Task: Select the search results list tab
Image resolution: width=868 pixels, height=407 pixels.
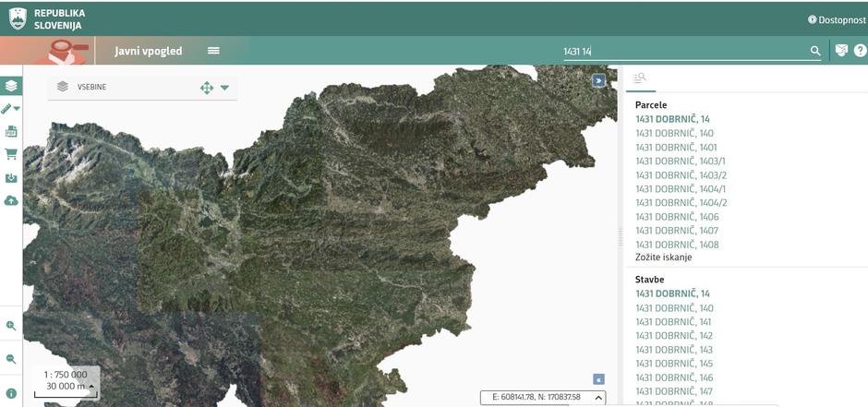Action: coord(639,78)
